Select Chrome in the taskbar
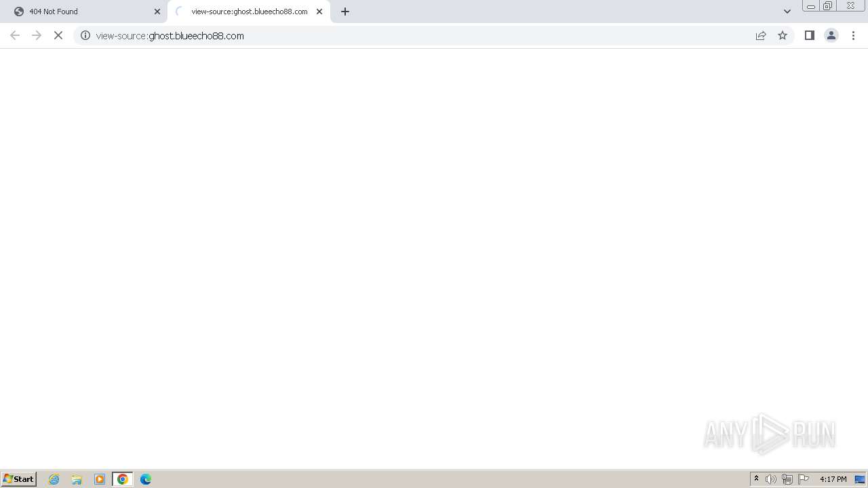 pos(123,479)
